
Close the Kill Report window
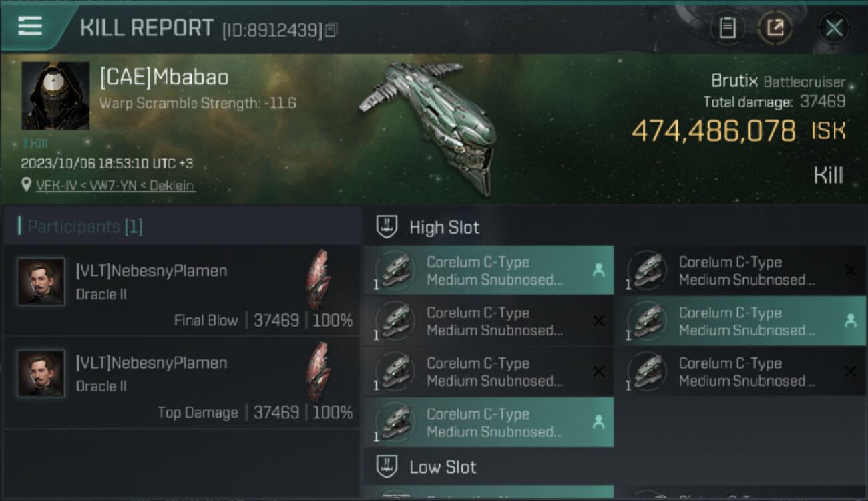[x=834, y=28]
